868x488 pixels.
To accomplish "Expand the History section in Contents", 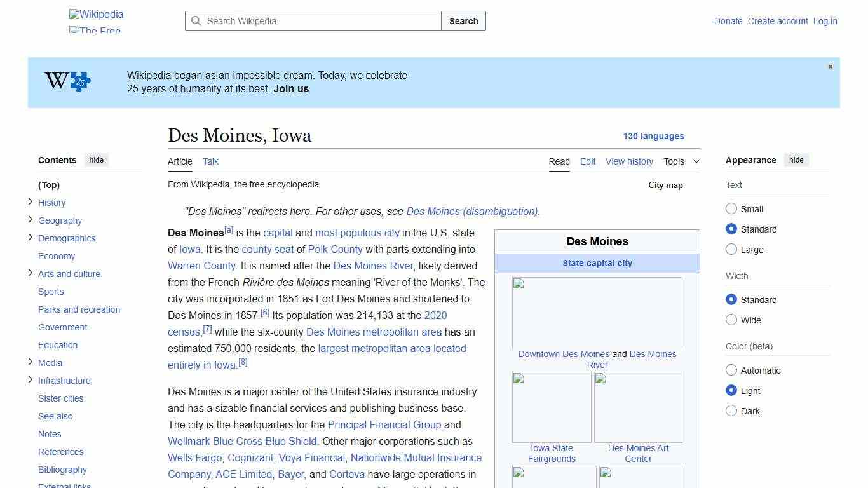I will [30, 201].
